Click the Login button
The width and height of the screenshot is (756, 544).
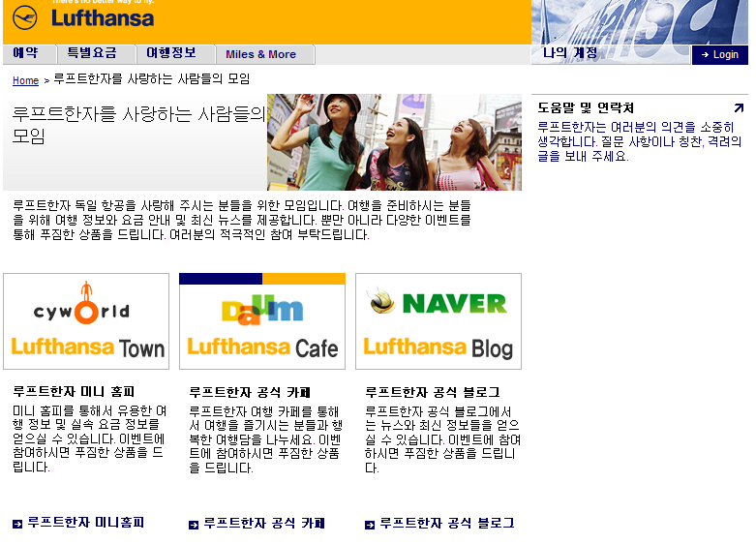click(x=720, y=54)
